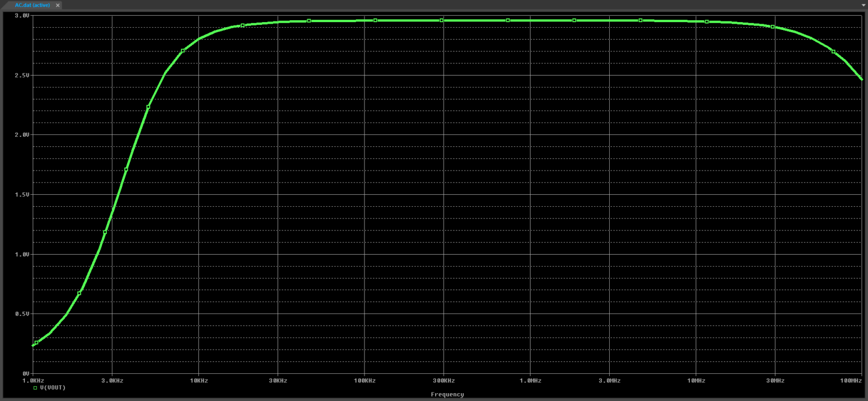The image size is (868, 401).
Task: Switch to the AC.dat (active) tab
Action: [x=32, y=5]
